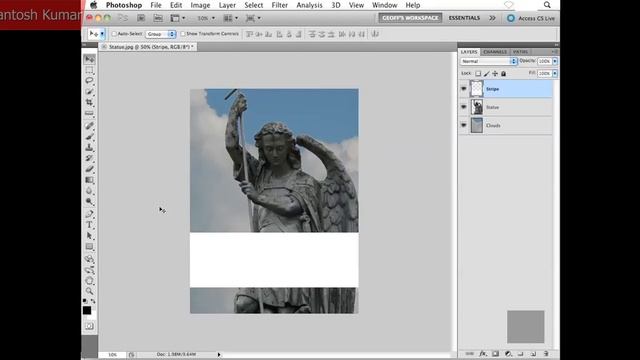
Task: Enable Show Transform Controls checkbox
Action: pos(183,34)
